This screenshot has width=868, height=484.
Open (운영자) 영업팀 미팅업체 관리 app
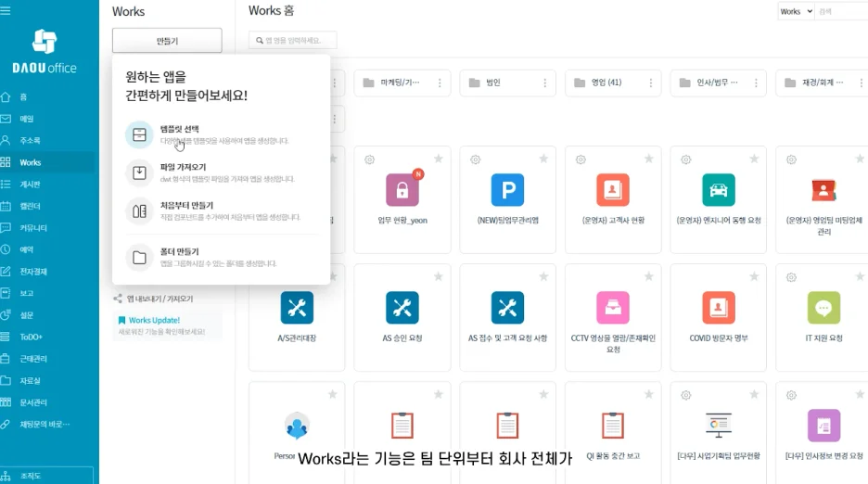[x=823, y=199]
